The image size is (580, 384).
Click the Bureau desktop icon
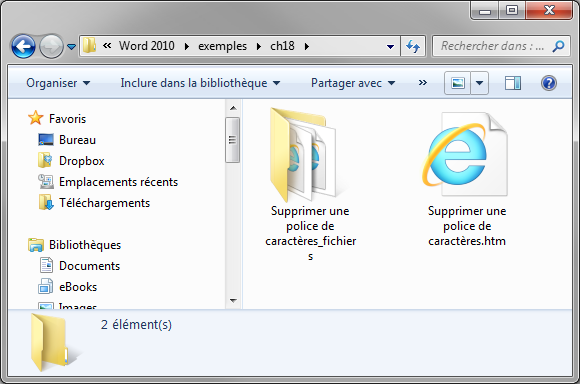46,140
